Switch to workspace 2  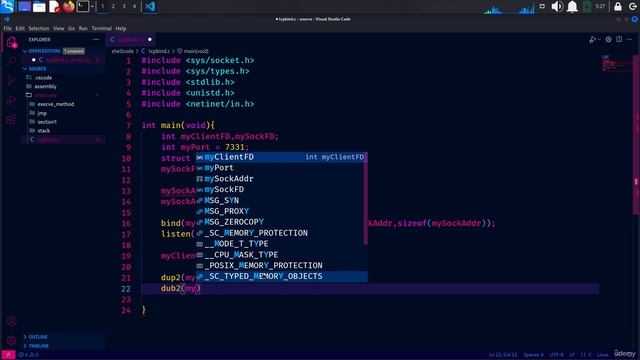pyautogui.click(x=113, y=7)
